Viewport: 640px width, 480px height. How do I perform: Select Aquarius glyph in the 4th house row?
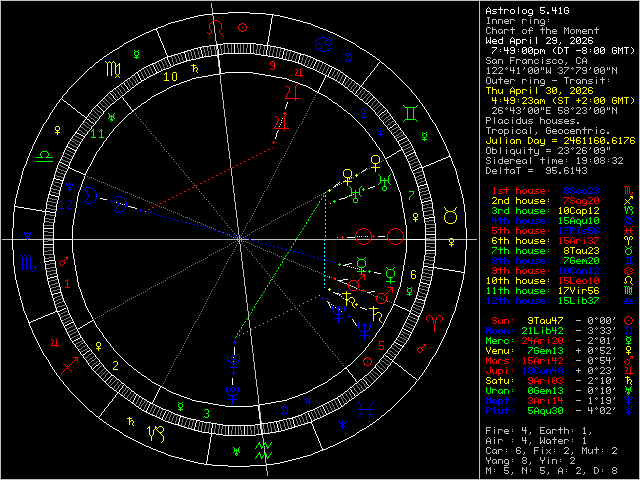pyautogui.click(x=629, y=221)
